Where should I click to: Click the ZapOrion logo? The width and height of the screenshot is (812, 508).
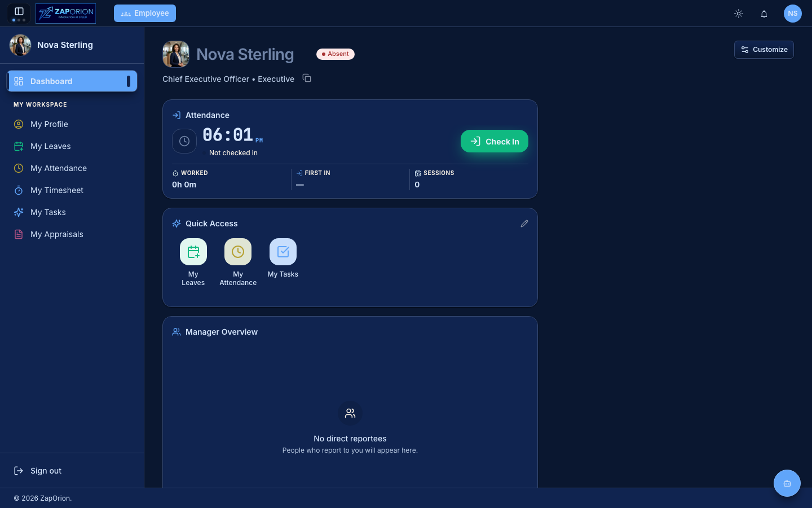(65, 13)
